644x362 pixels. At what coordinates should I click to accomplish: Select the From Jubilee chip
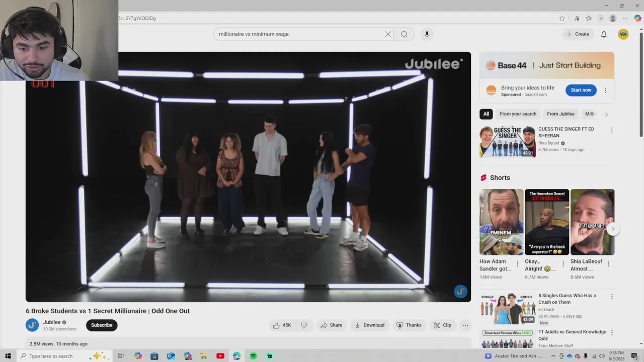(x=560, y=114)
